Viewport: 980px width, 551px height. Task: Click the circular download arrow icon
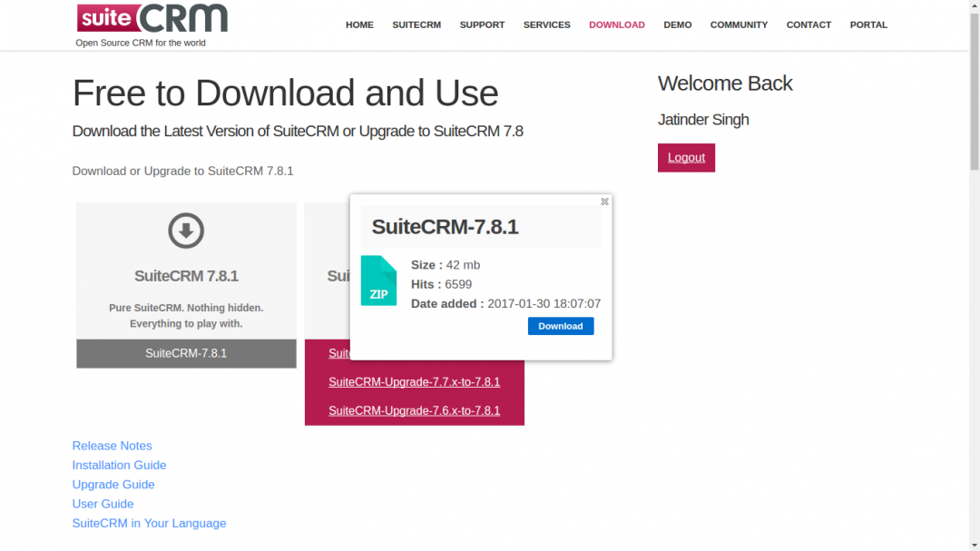click(x=185, y=231)
